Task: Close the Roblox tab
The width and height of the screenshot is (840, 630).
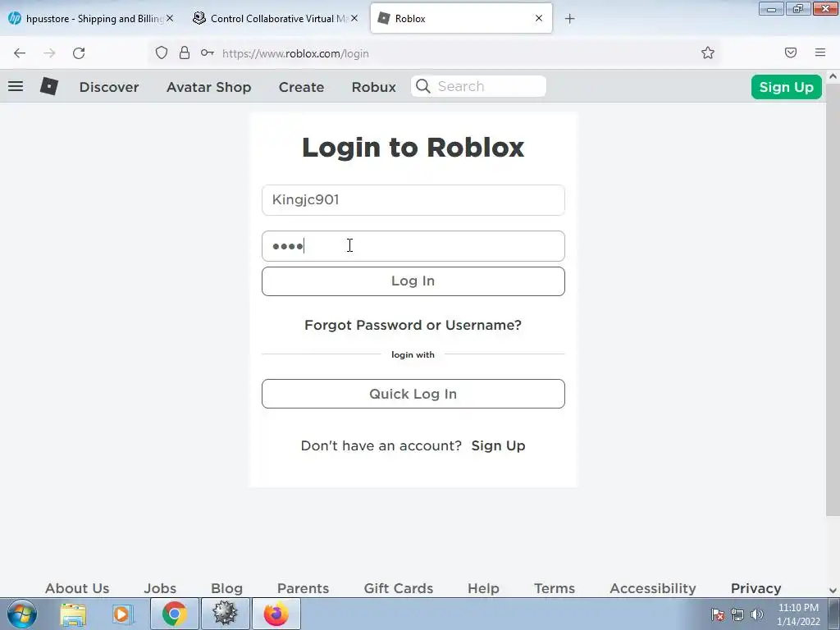Action: tap(539, 18)
